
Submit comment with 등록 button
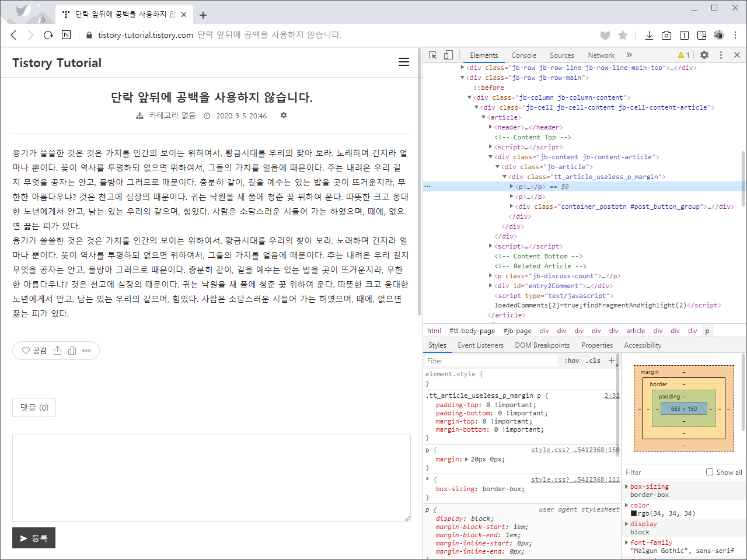(x=34, y=538)
